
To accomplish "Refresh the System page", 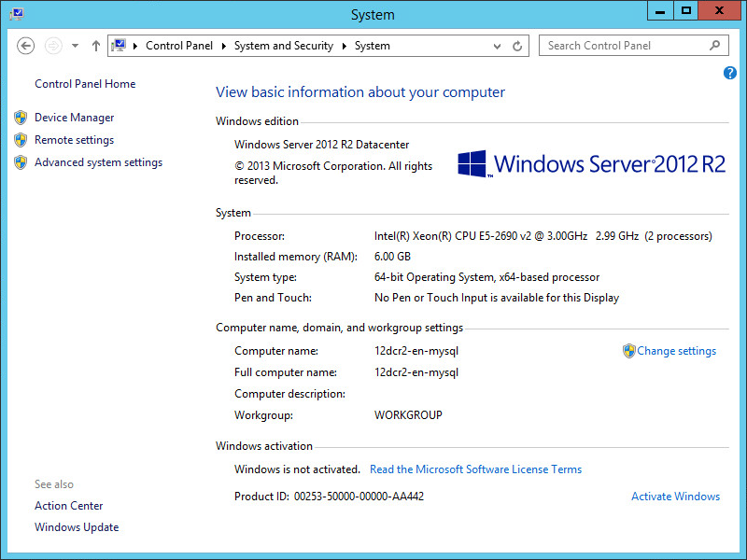I will pyautogui.click(x=517, y=46).
